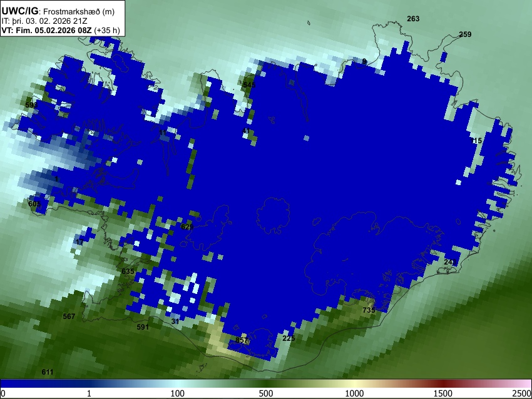Click the station value 635 on the map
This screenshot has width=532, height=399.
(128, 271)
